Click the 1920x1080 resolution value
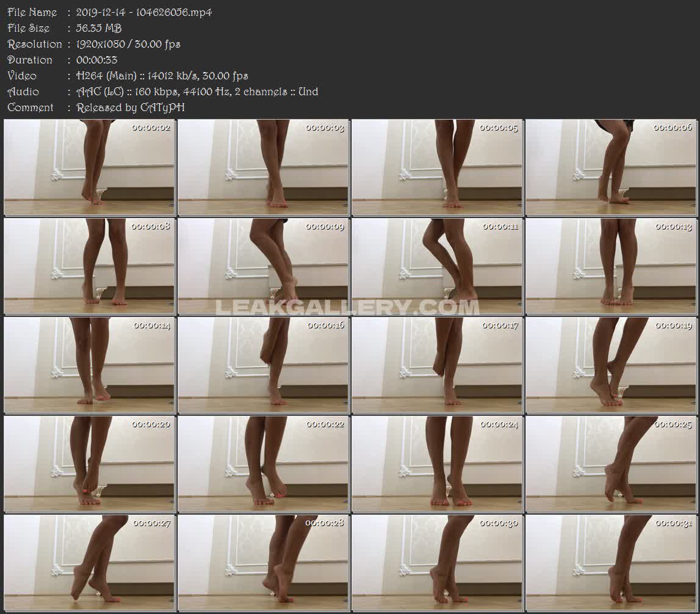This screenshot has width=700, height=614. (128, 44)
